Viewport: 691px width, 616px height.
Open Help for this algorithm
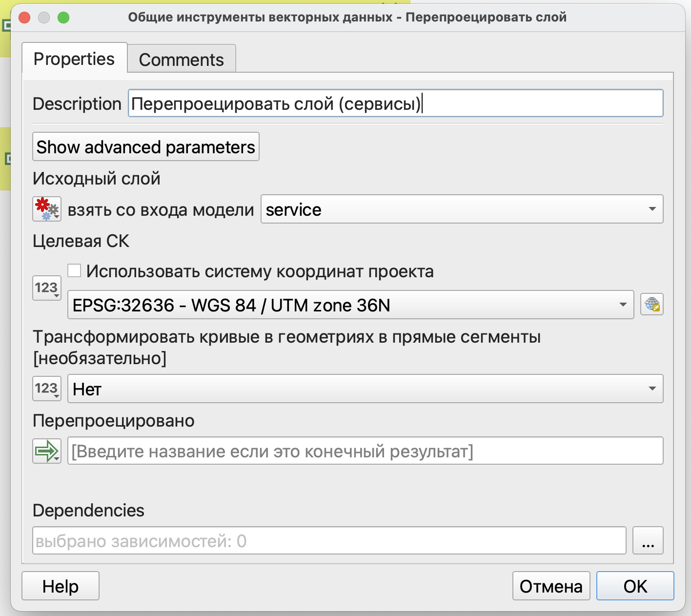(x=61, y=586)
